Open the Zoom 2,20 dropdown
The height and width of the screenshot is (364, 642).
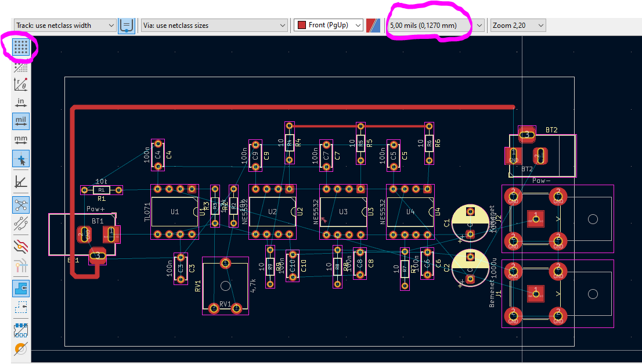(x=518, y=26)
